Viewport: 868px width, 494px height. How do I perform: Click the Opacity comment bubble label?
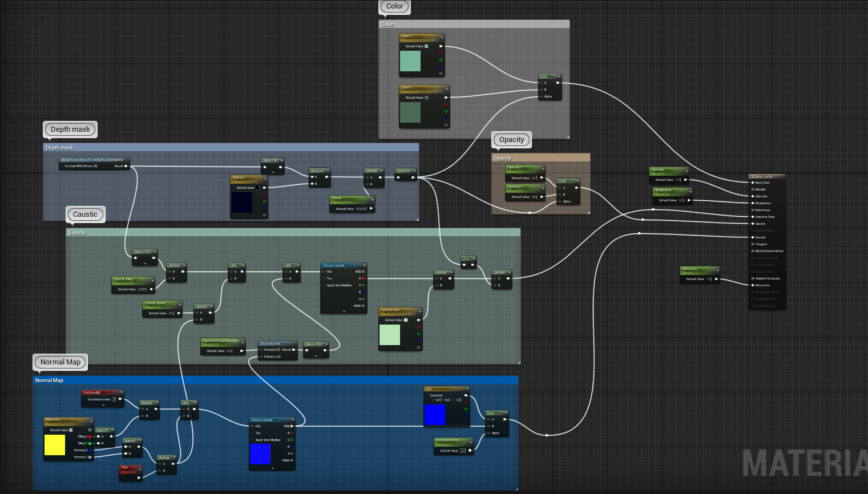click(x=511, y=140)
